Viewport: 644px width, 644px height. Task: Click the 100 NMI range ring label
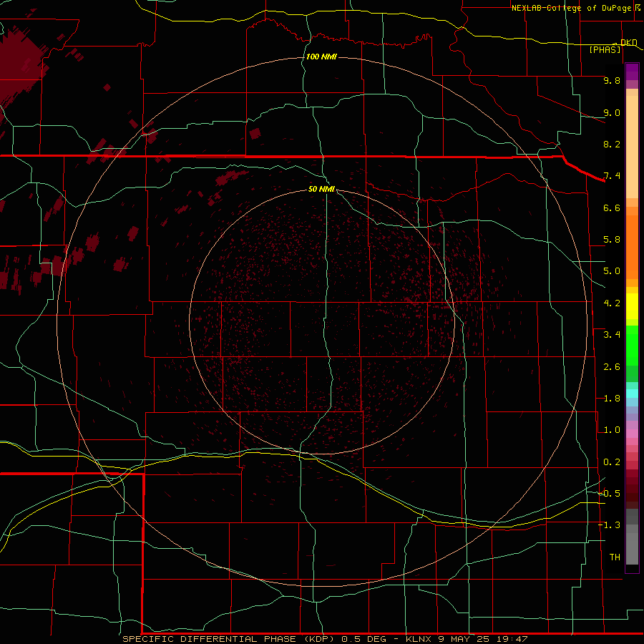click(x=321, y=57)
